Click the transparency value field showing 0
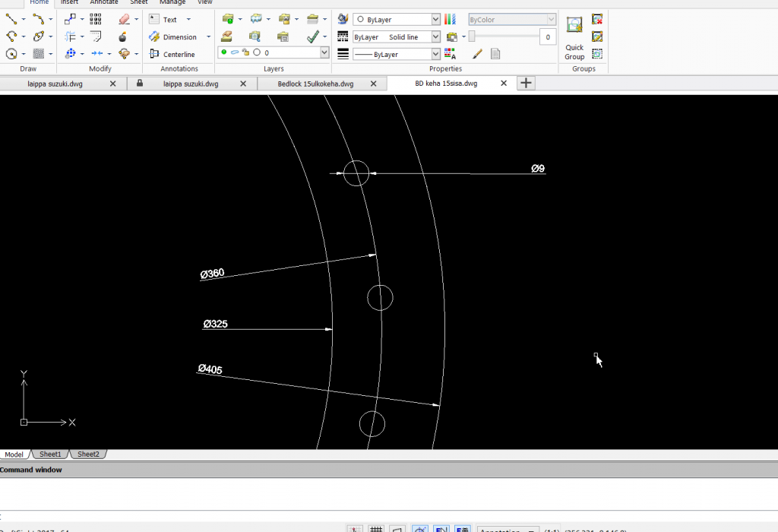This screenshot has height=532, width=778. pyautogui.click(x=548, y=36)
